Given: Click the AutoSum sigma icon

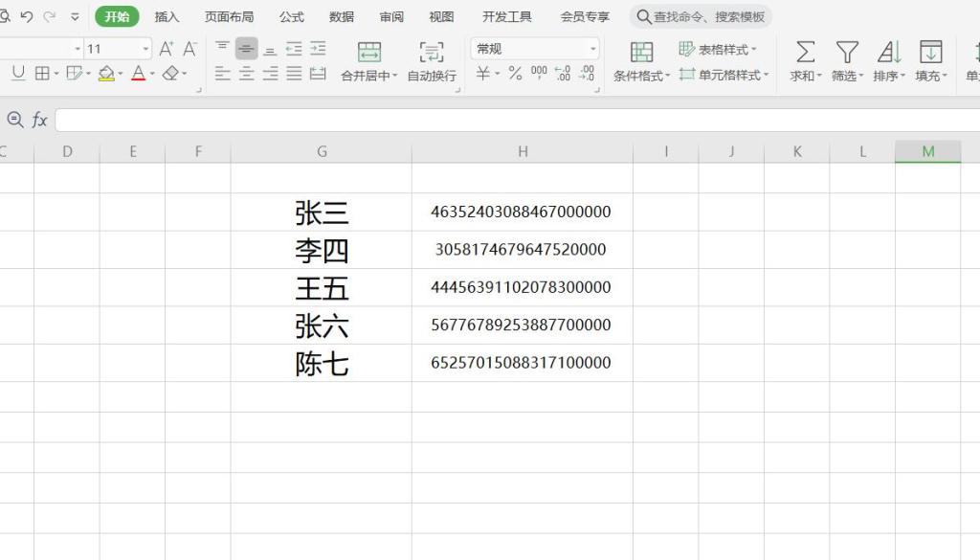Looking at the screenshot, I should point(806,53).
